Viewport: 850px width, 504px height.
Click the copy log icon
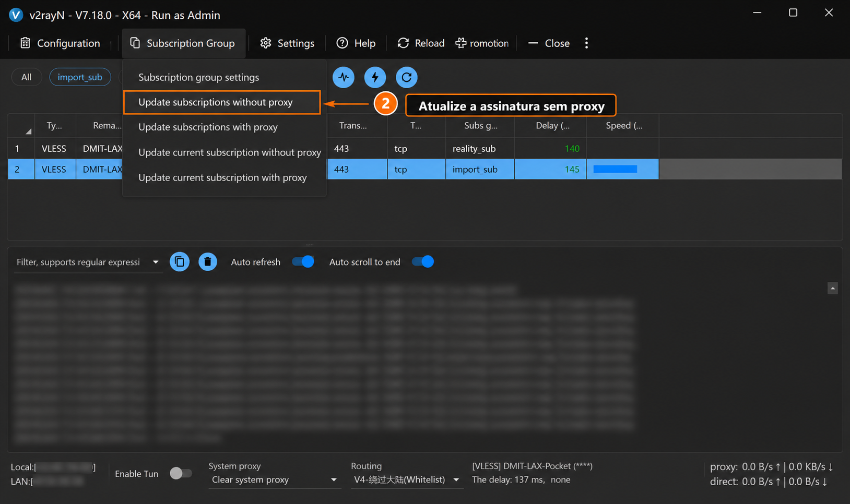pyautogui.click(x=180, y=262)
